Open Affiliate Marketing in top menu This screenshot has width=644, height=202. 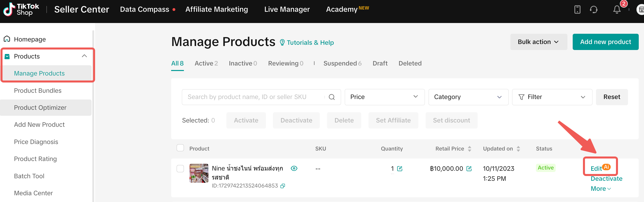tap(216, 9)
